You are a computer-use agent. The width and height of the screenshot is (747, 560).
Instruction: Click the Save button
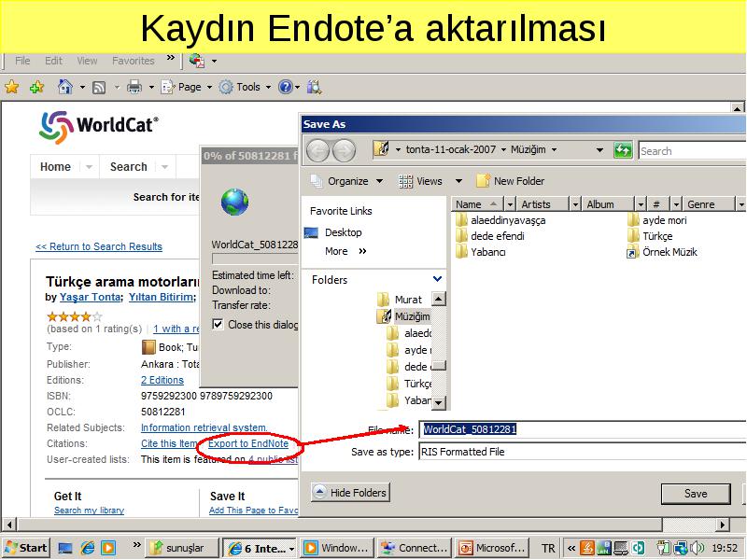point(696,494)
